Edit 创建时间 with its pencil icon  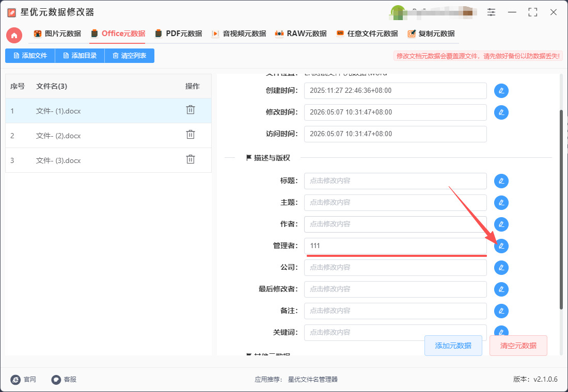point(501,90)
